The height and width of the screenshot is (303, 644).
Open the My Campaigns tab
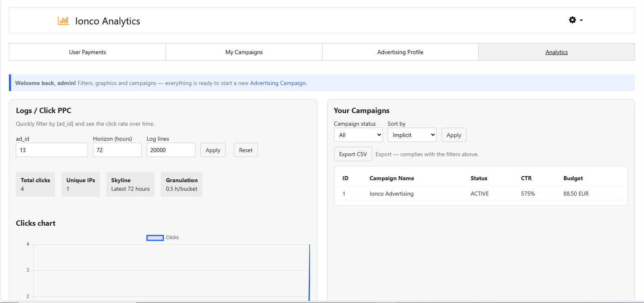244,52
